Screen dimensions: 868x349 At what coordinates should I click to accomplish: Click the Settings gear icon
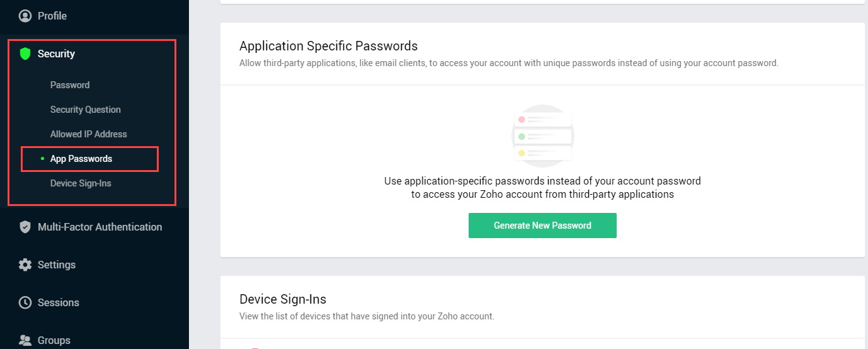coord(25,265)
